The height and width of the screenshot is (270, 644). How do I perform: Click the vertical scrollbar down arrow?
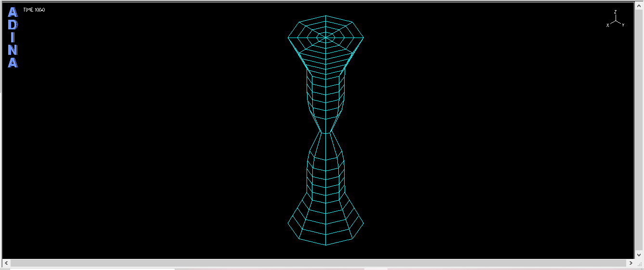(x=640, y=255)
